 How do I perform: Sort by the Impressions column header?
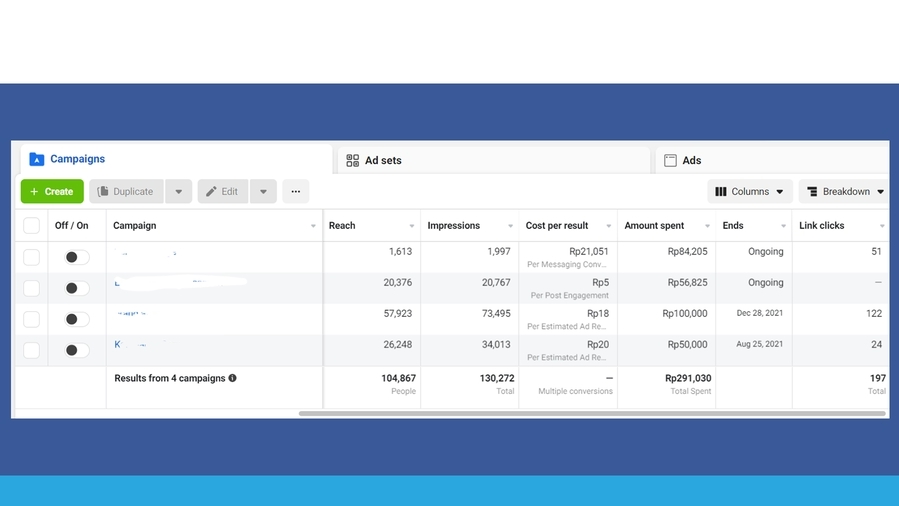point(454,226)
